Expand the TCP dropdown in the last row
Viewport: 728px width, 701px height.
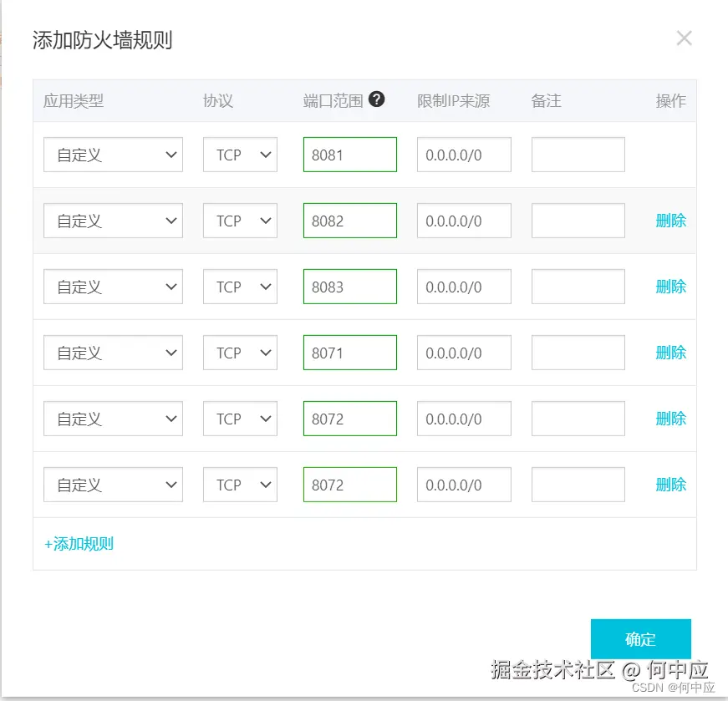240,484
